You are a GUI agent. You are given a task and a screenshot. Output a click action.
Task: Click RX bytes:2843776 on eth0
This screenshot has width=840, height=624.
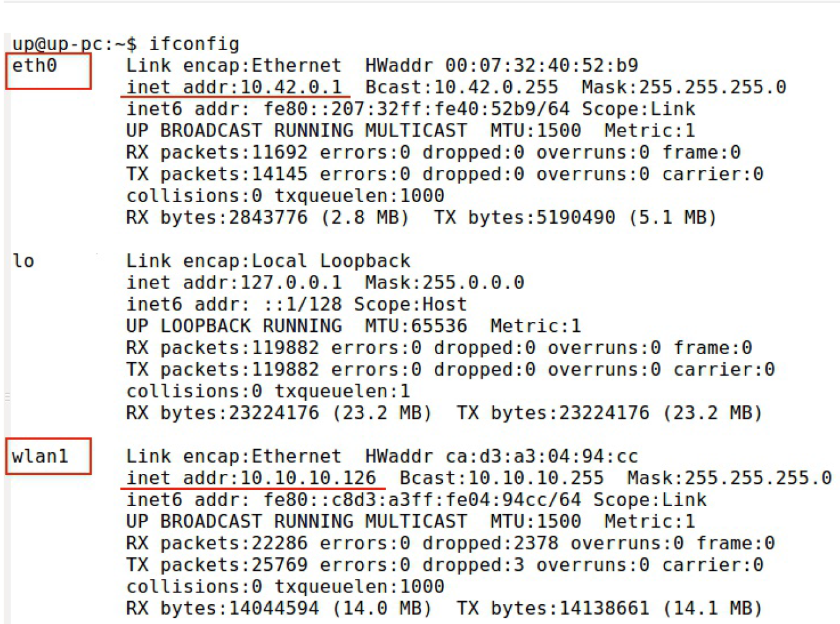point(217,217)
